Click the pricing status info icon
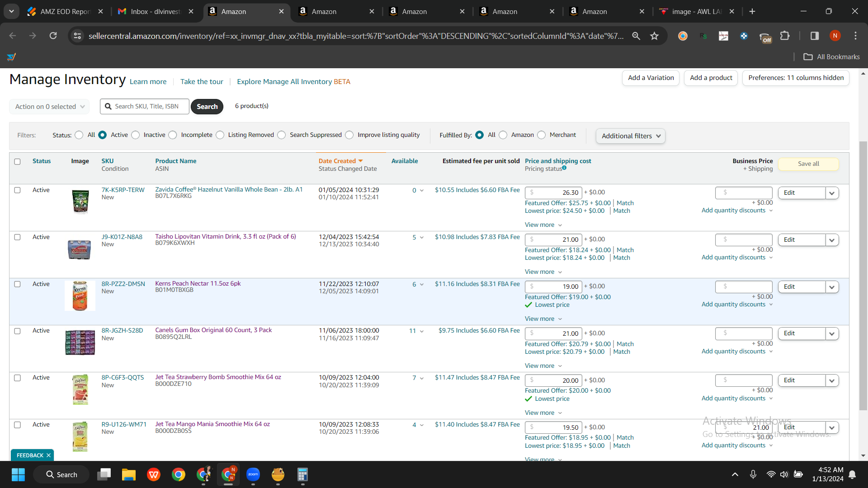Image resolution: width=868 pixels, height=488 pixels. point(564,168)
